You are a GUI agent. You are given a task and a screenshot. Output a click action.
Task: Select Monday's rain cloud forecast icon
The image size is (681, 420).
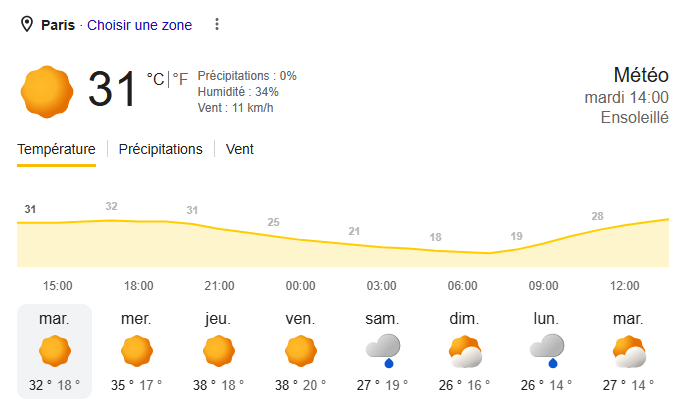pyautogui.click(x=547, y=351)
